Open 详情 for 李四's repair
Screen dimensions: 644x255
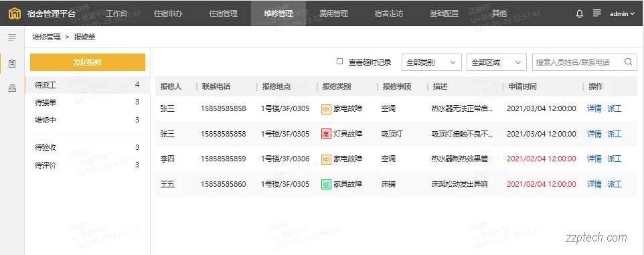pos(594,159)
